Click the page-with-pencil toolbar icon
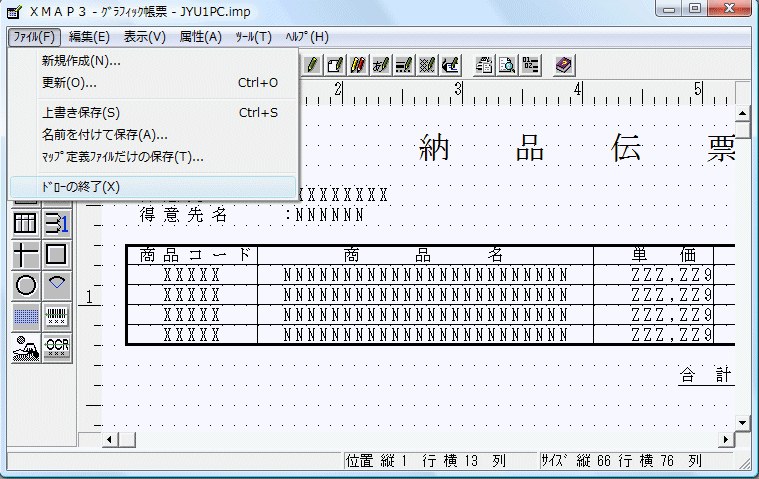This screenshot has width=759, height=479. 335,65
